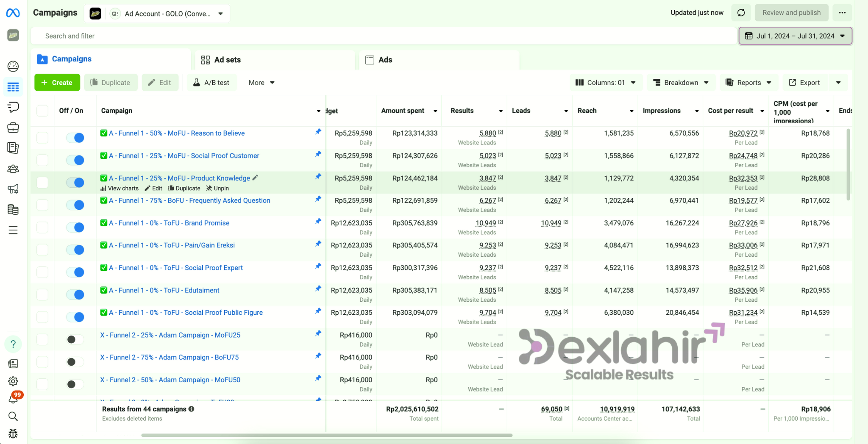The height and width of the screenshot is (444, 868).
Task: Open Audiences people icon in sidebar
Action: point(13,169)
